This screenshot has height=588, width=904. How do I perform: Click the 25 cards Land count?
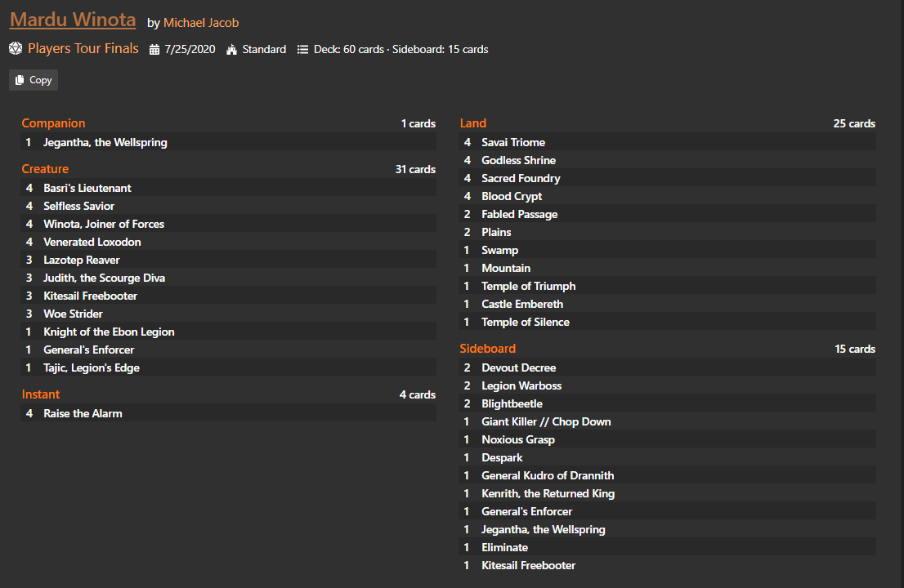coord(854,124)
